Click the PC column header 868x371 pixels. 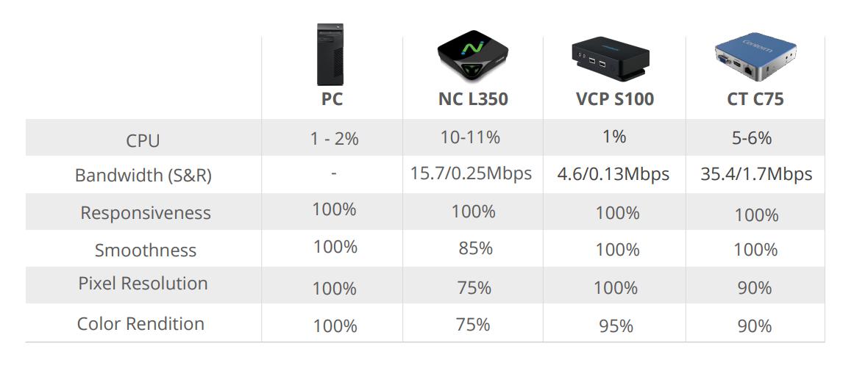332,99
